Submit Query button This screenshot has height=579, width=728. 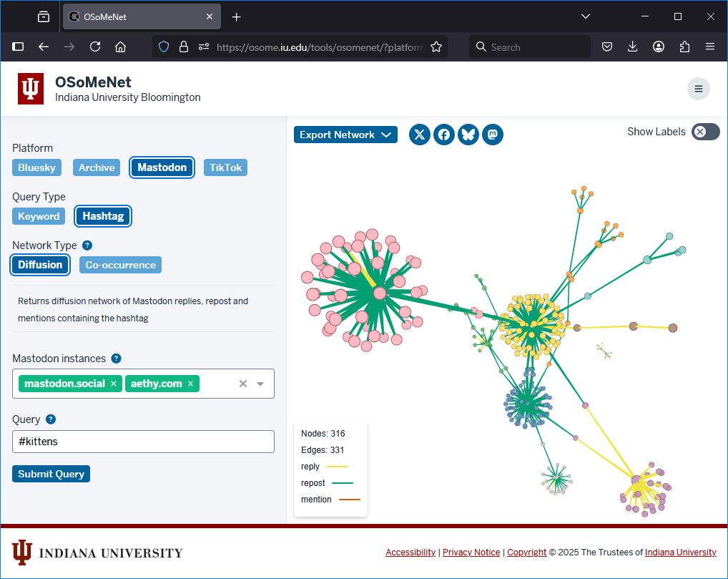[x=51, y=474]
